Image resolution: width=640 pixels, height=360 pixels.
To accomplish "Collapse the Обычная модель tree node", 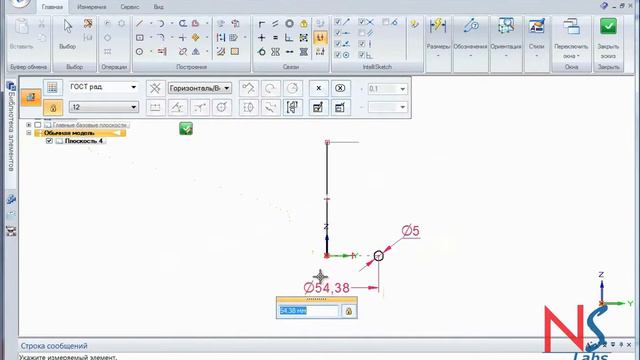I will pyautogui.click(x=29, y=133).
